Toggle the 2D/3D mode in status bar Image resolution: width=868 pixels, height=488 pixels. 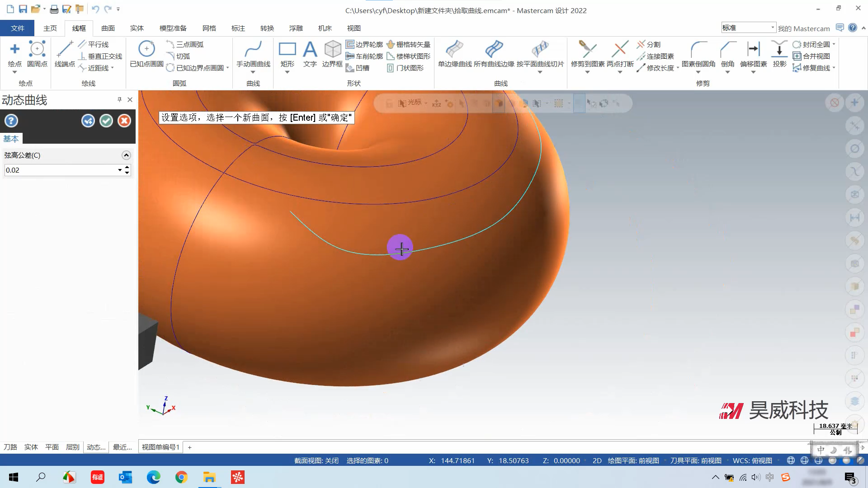coord(597,460)
